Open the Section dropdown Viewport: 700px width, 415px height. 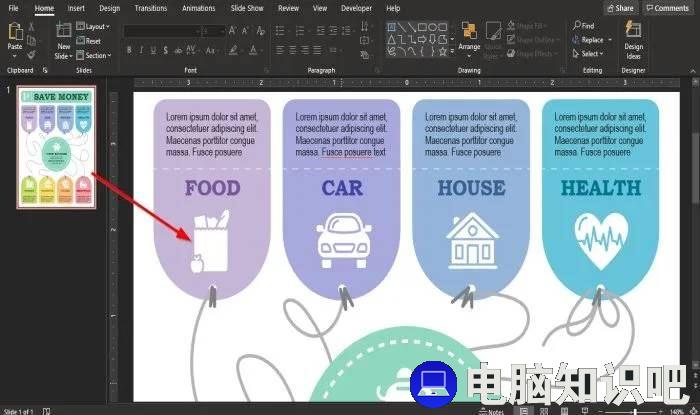point(94,55)
